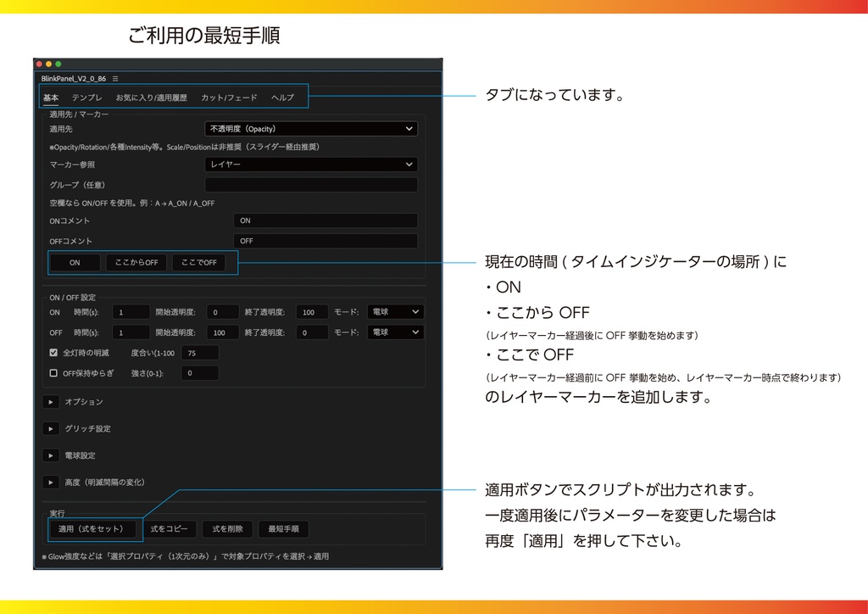Click the ここでOFF button
Viewport: 868px width, 614px height.
200,263
